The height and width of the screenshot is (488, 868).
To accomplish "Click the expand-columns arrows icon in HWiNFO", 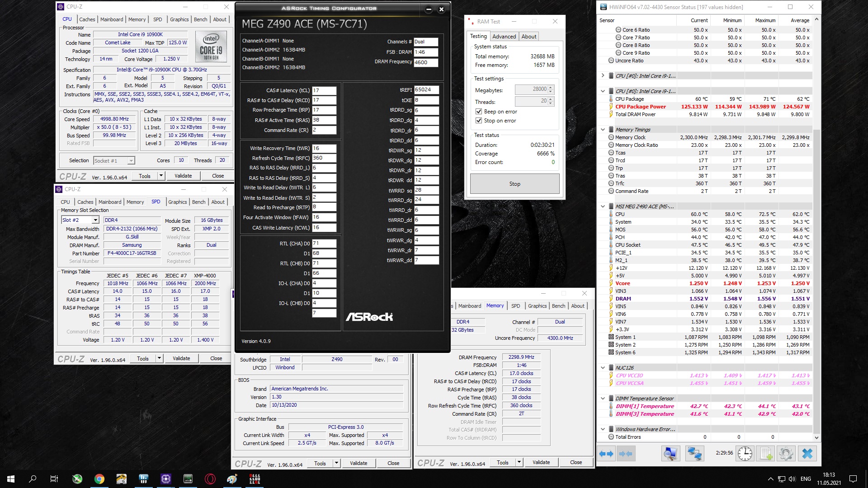I will tap(606, 454).
